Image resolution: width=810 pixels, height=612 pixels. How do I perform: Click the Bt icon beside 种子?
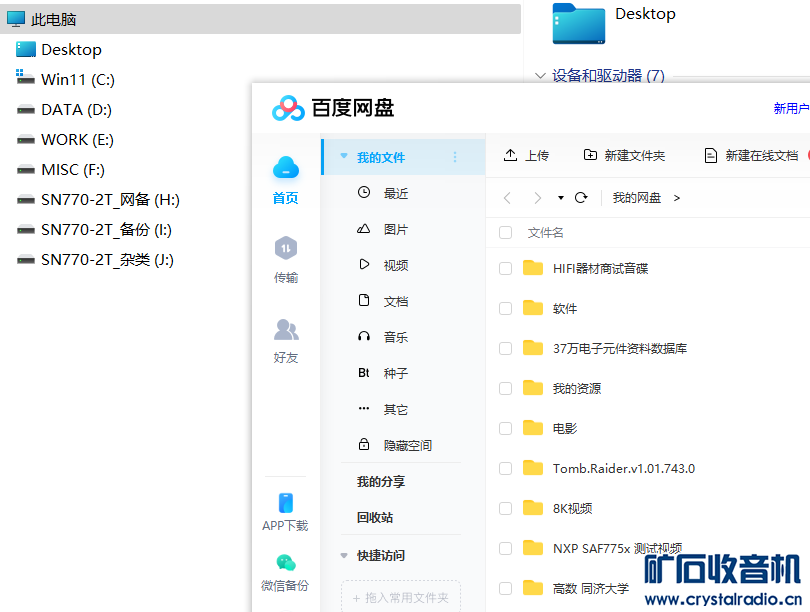point(364,373)
